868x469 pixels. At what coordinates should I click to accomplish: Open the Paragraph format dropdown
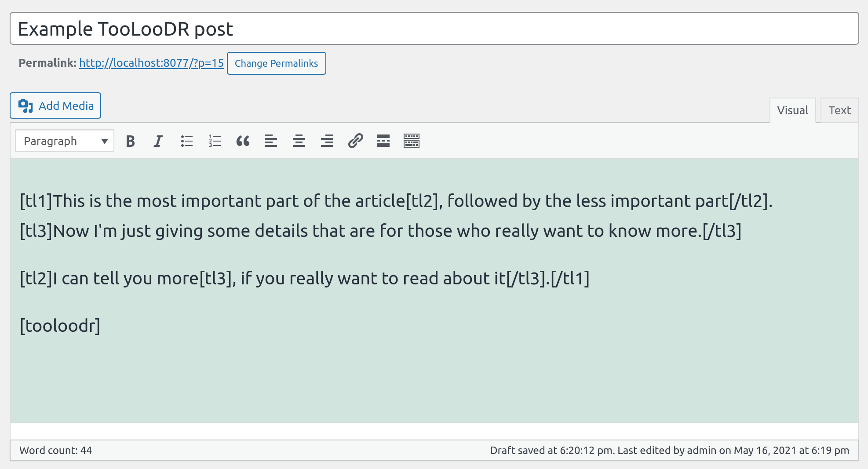(x=65, y=141)
